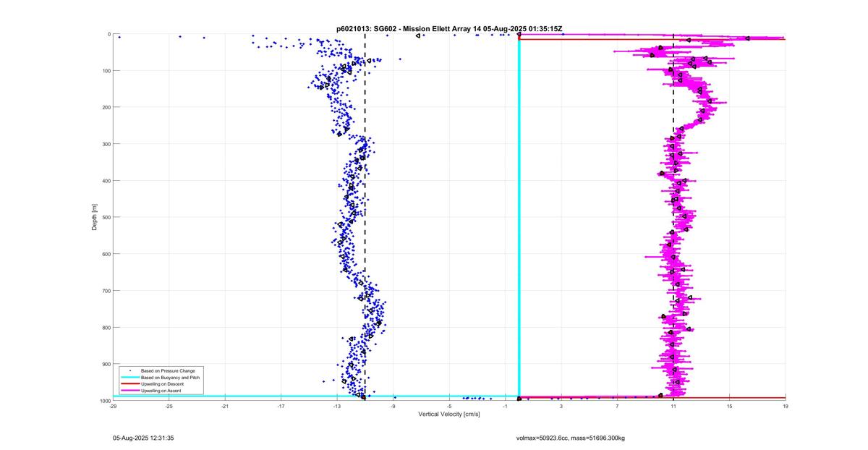868x450 pixels.
Task: Click depth axis tick label '500'
Action: pyautogui.click(x=106, y=217)
